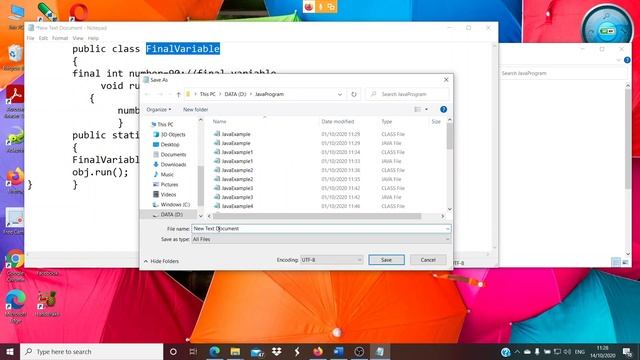640x360 pixels.
Task: Click navigation pane vertical scrollbar
Action: click(x=200, y=186)
